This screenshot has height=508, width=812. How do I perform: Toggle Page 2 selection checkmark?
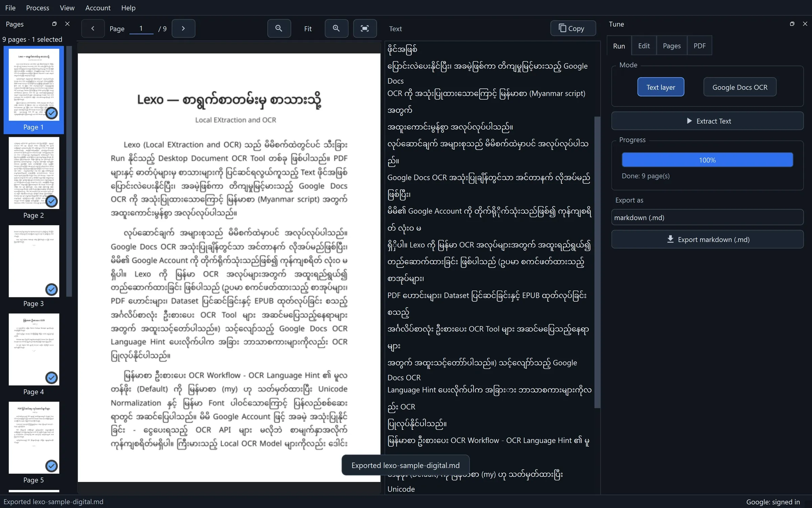(51, 202)
